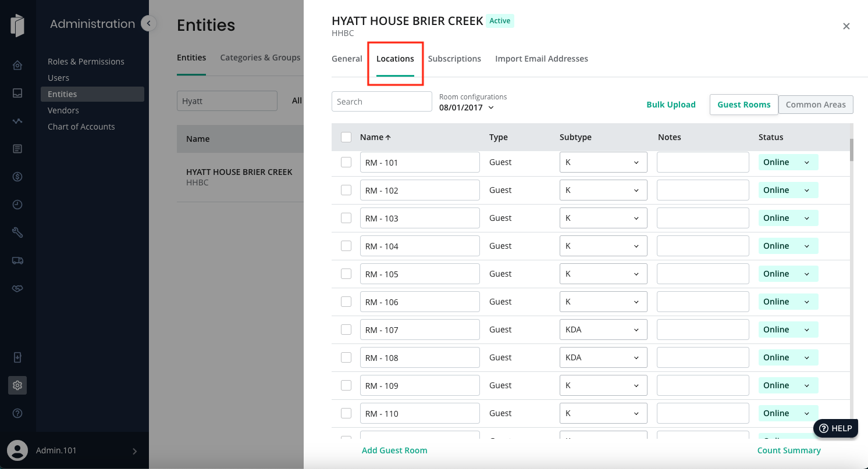
Task: Open the HELP chat widget
Action: point(835,428)
